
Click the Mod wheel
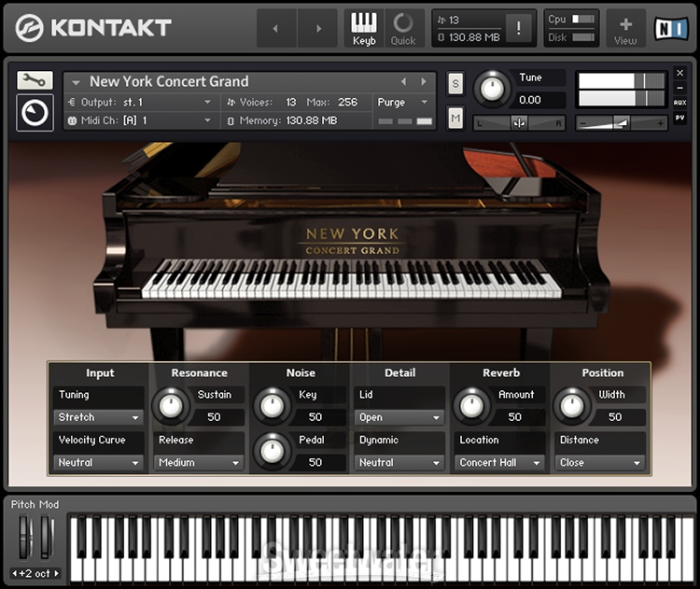pyautogui.click(x=47, y=538)
